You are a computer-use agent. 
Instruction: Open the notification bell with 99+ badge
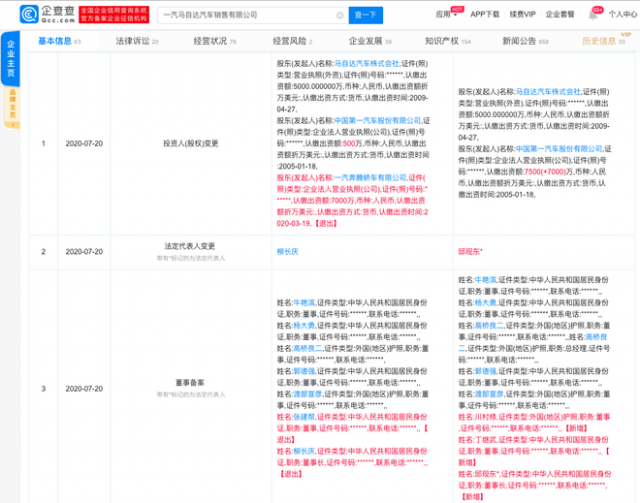tap(593, 15)
